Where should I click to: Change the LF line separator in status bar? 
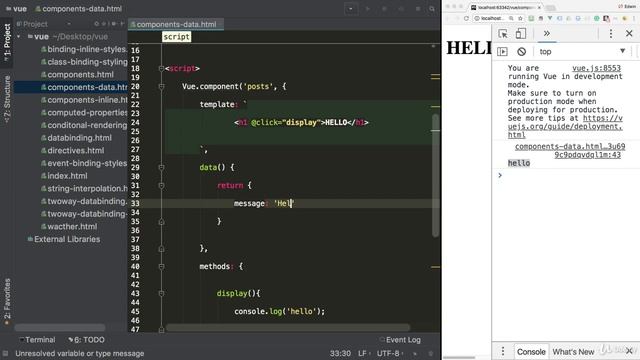(364, 353)
